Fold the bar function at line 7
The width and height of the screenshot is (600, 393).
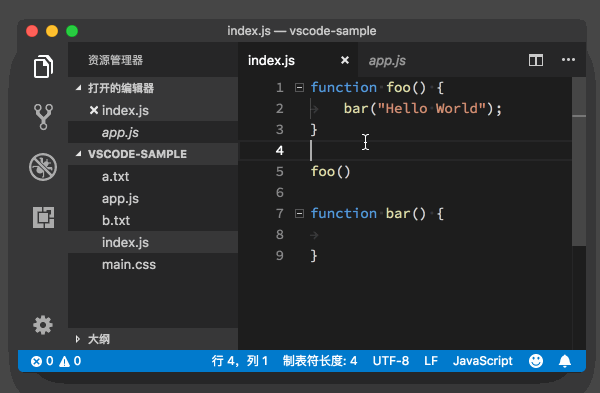pyautogui.click(x=299, y=214)
